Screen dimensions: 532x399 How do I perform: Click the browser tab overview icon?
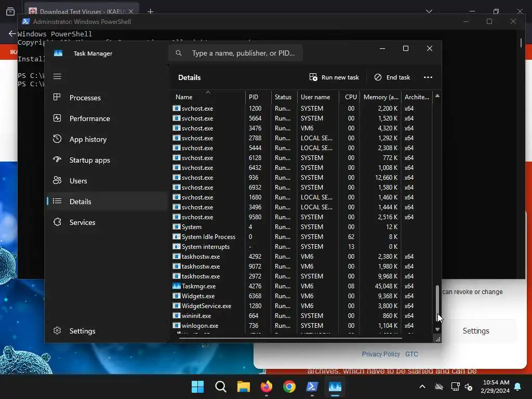10,11
